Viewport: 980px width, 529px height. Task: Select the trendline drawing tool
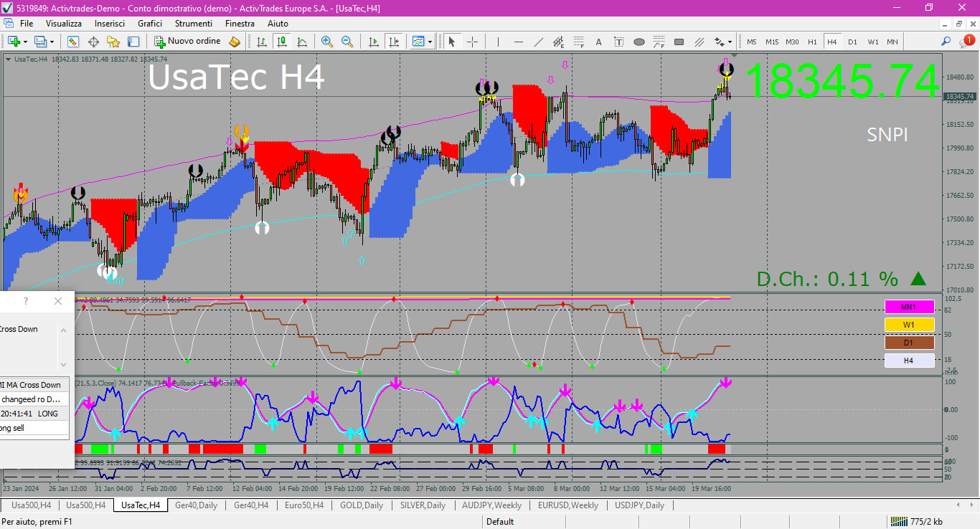(x=538, y=42)
